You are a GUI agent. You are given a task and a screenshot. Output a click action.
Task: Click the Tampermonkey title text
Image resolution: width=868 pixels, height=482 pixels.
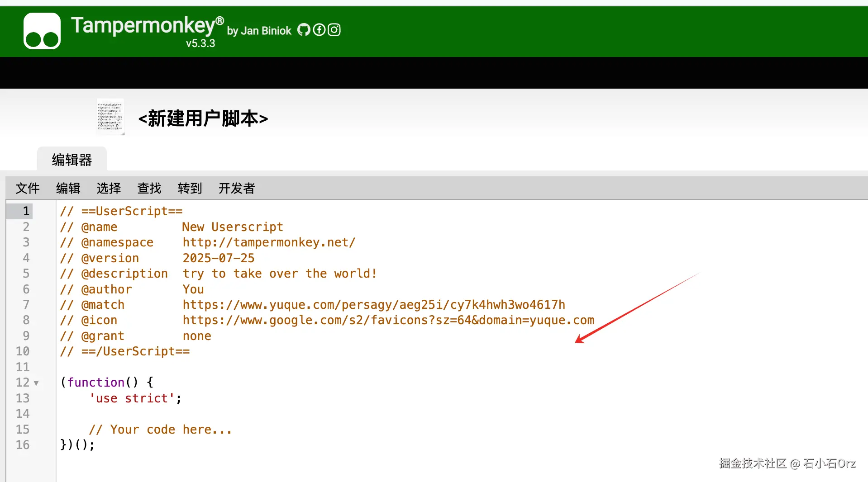click(x=148, y=25)
